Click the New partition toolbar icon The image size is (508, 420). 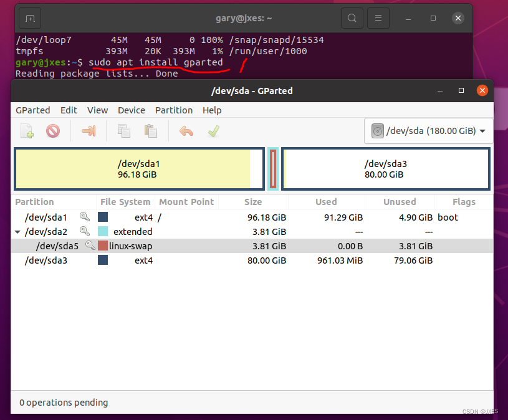coord(27,131)
